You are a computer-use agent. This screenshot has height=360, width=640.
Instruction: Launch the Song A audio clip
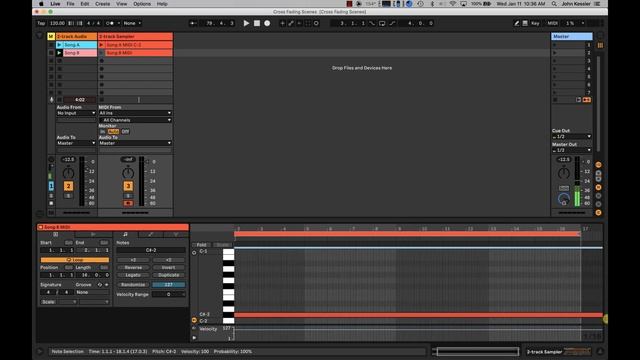pos(60,44)
